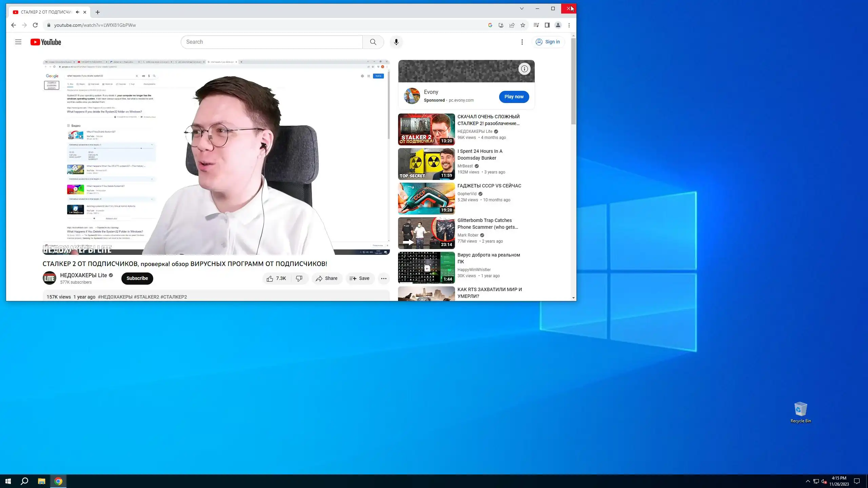The height and width of the screenshot is (488, 868).
Task: Toggle Chrome side panel
Action: 547,25
